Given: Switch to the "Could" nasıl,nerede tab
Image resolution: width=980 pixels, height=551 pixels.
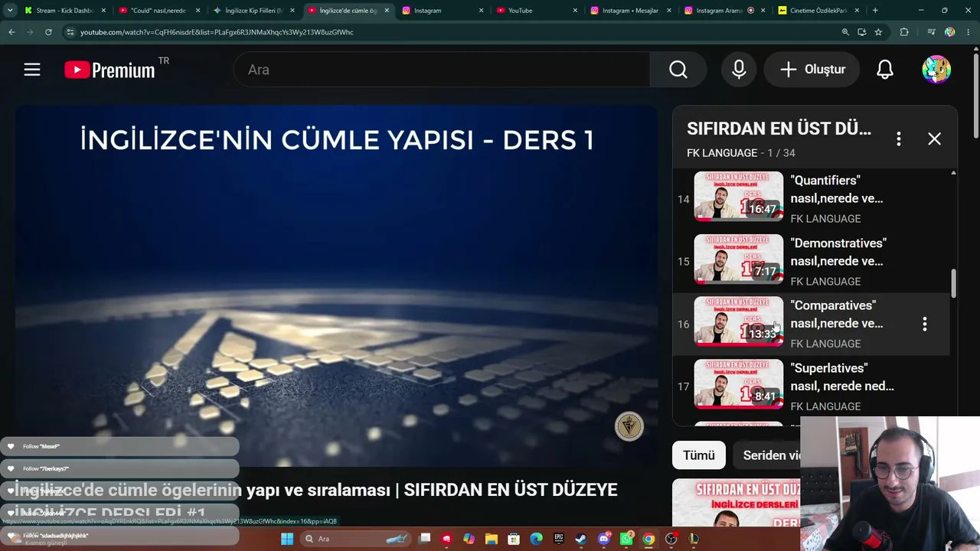Looking at the screenshot, I should (x=159, y=11).
